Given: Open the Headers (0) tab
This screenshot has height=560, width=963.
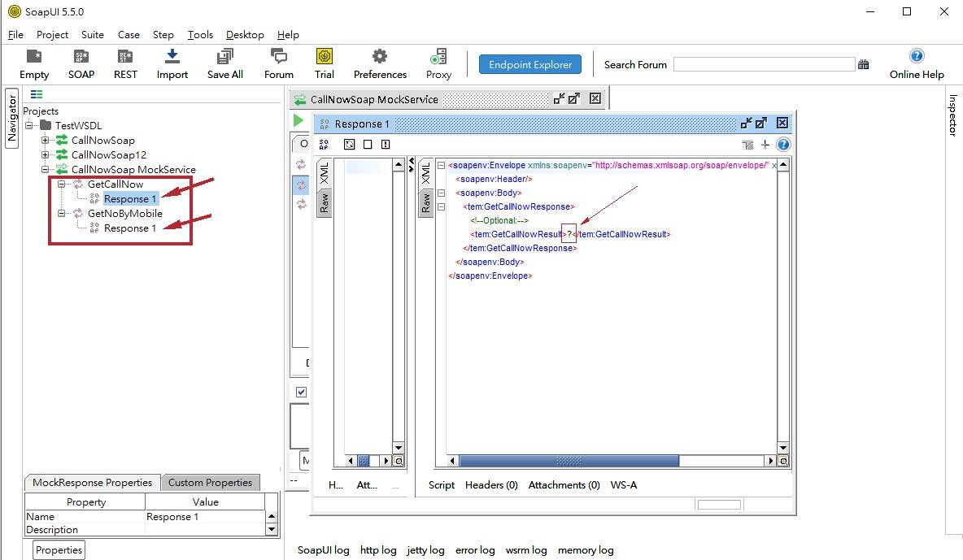Looking at the screenshot, I should click(491, 485).
